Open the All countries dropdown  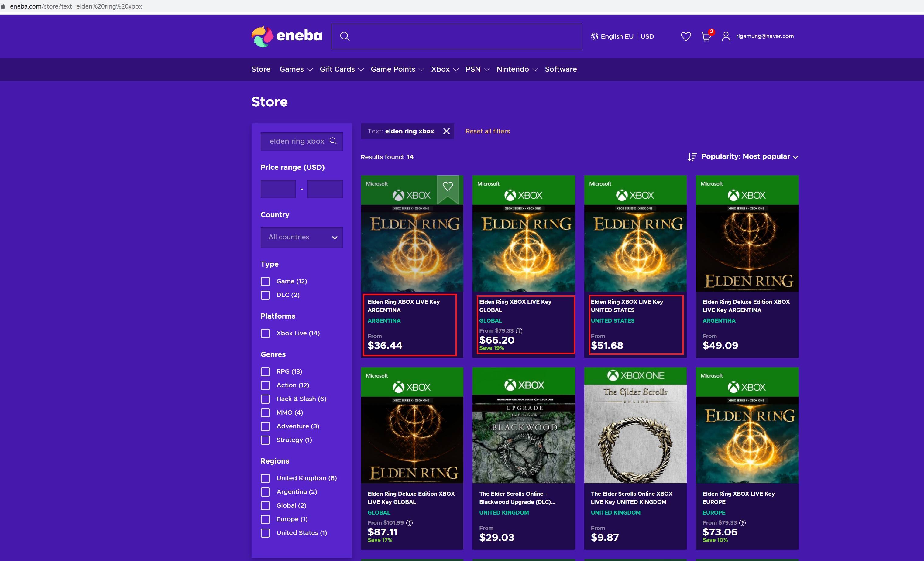pyautogui.click(x=301, y=237)
